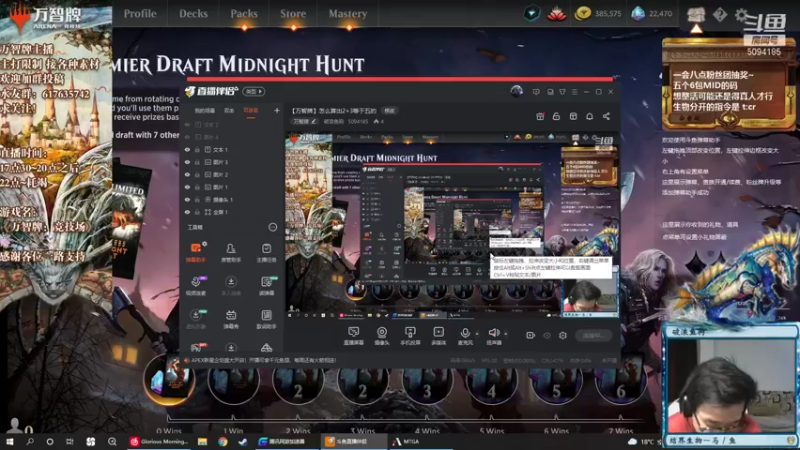Mute the microphone in streaming app
This screenshot has height=450, width=800.
point(465,336)
